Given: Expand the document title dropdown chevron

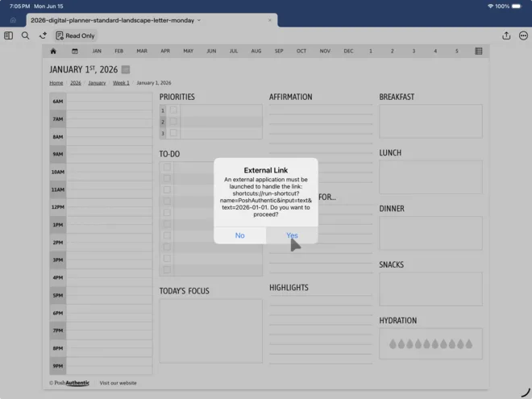Looking at the screenshot, I should (199, 20).
